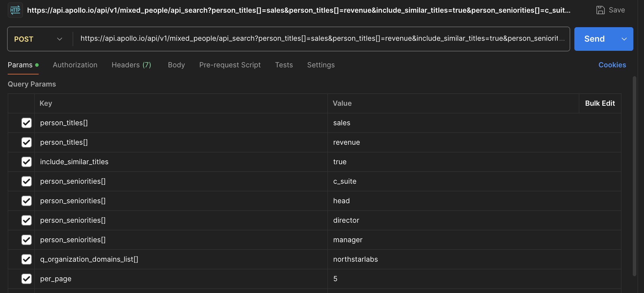Open the Cookies link
This screenshot has width=644, height=293.
612,65
